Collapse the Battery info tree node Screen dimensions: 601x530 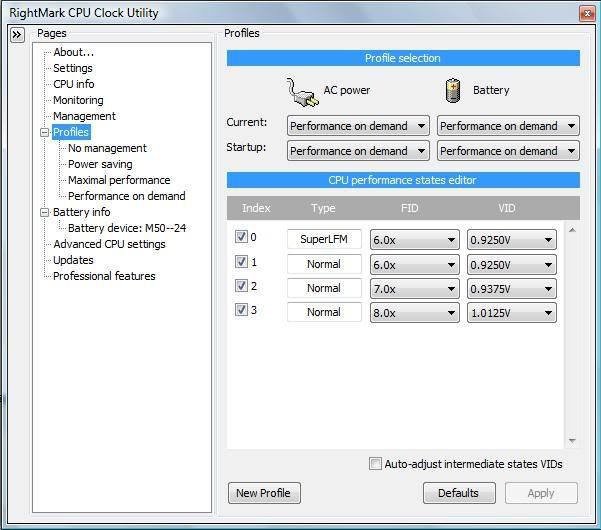point(44,212)
